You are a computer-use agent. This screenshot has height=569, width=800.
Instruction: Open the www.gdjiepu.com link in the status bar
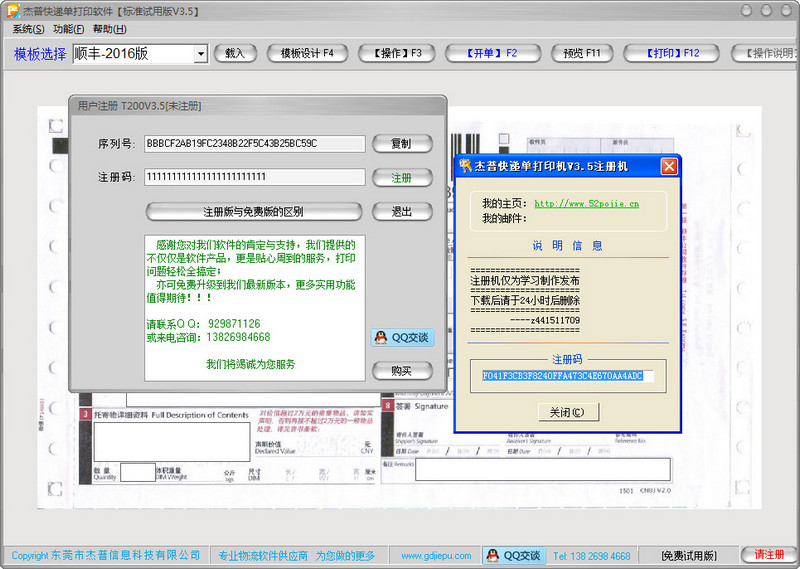coord(436,556)
